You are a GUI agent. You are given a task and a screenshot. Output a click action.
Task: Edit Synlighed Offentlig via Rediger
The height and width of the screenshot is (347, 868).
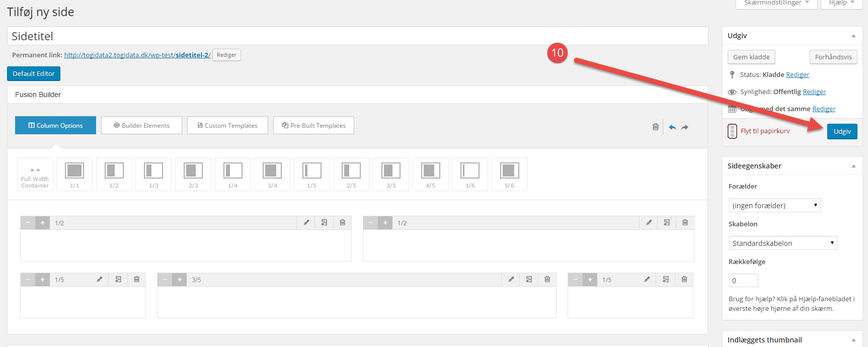814,92
